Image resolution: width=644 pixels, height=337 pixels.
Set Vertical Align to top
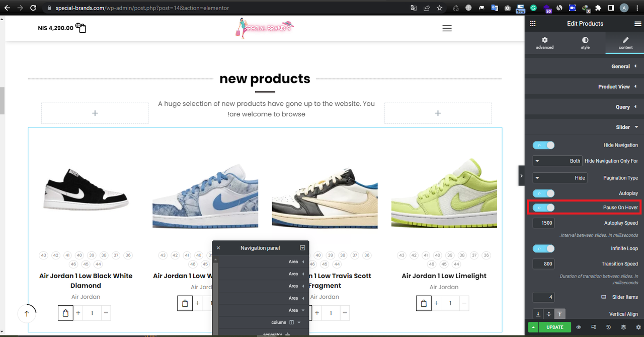(x=560, y=314)
